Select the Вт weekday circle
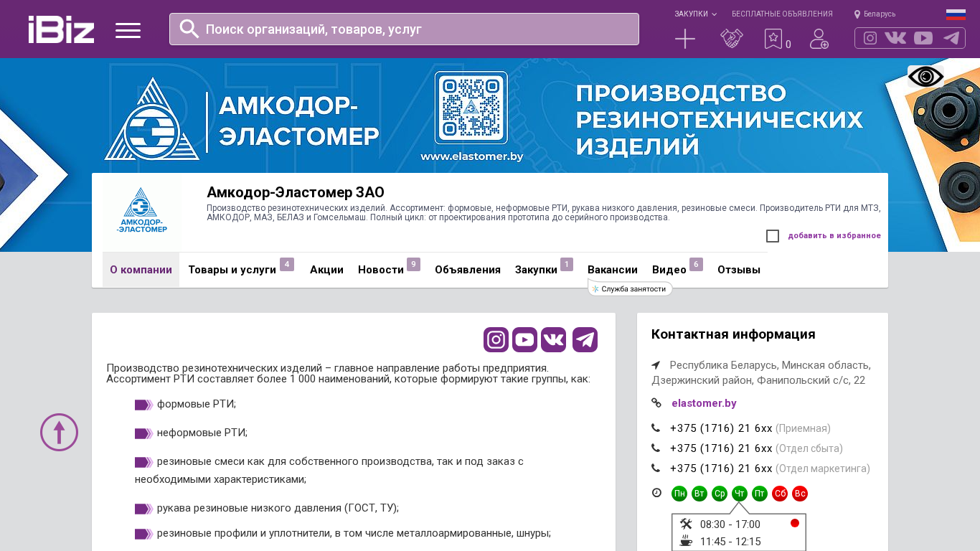 pos(699,494)
